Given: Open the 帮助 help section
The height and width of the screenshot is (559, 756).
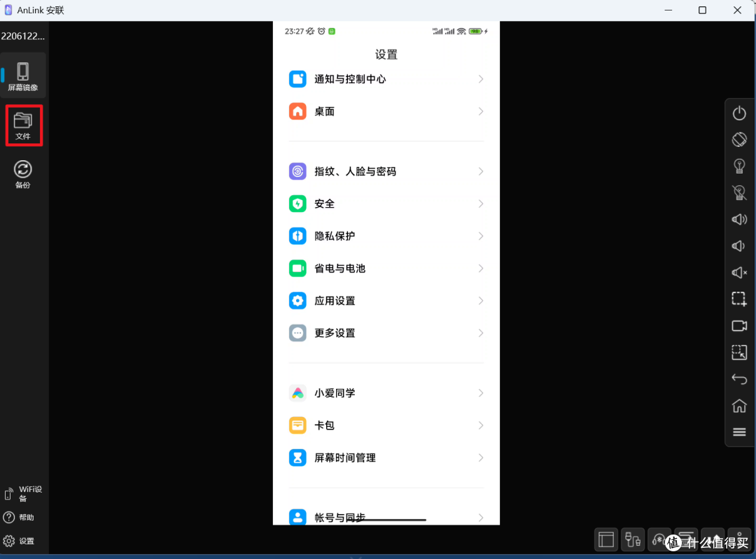Looking at the screenshot, I should click(x=23, y=517).
